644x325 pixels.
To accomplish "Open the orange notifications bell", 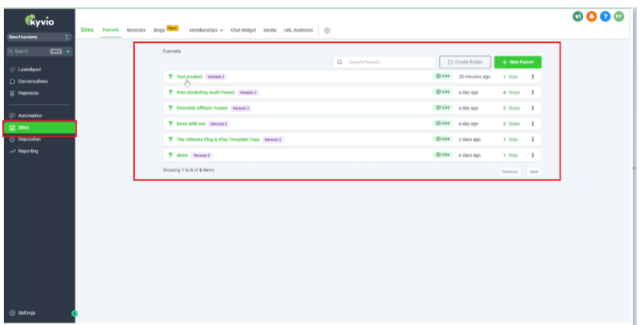I will [x=591, y=17].
